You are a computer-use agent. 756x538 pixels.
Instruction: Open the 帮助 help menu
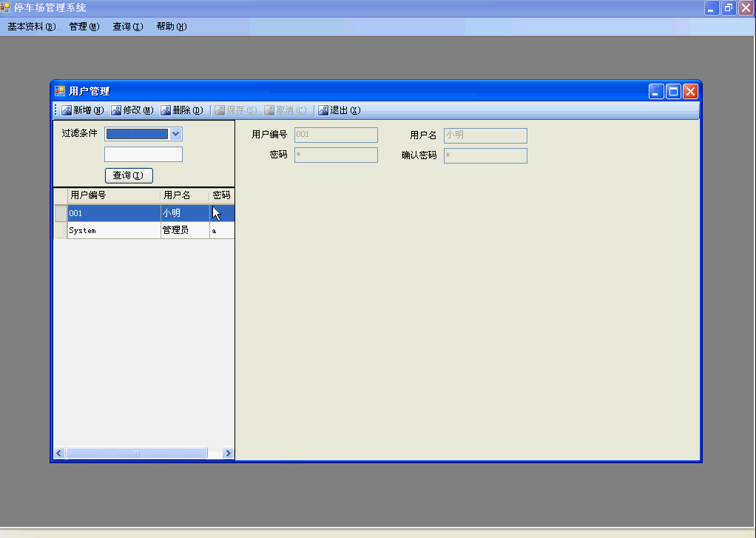(171, 27)
